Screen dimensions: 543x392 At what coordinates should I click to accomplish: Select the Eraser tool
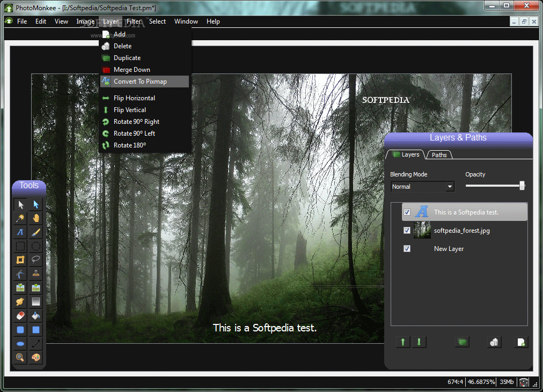20,315
